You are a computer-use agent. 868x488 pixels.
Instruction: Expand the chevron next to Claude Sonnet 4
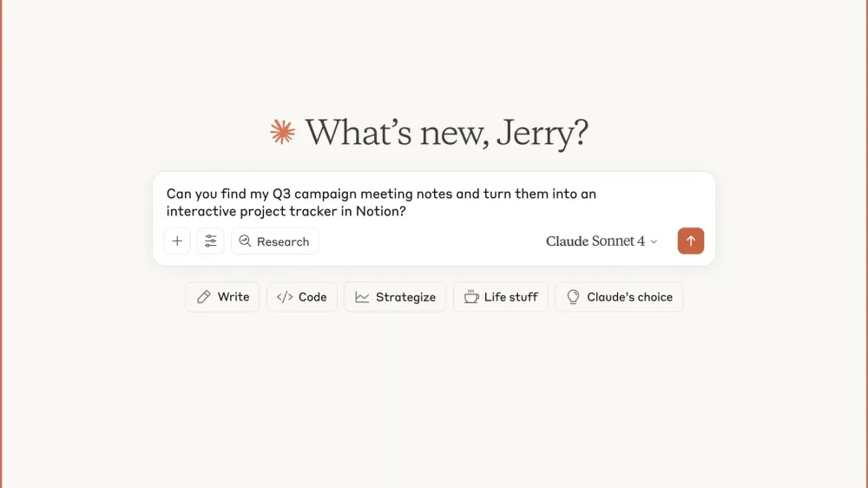tap(654, 241)
